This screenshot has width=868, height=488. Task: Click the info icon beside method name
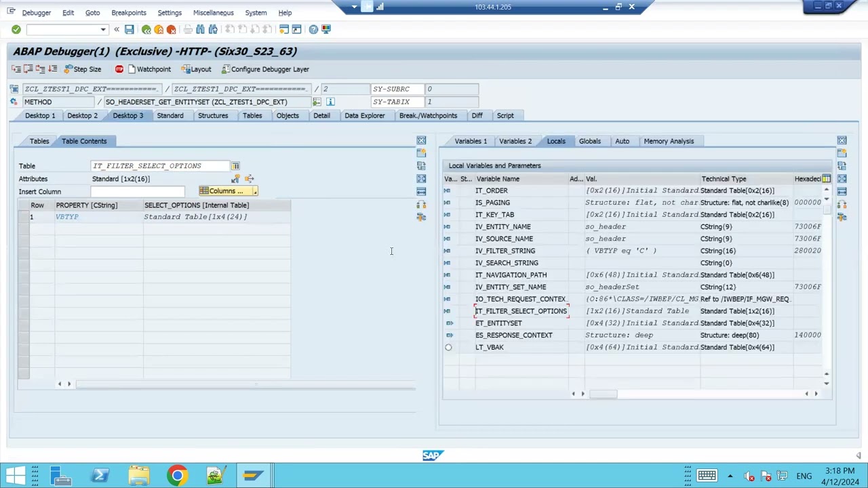click(x=330, y=102)
